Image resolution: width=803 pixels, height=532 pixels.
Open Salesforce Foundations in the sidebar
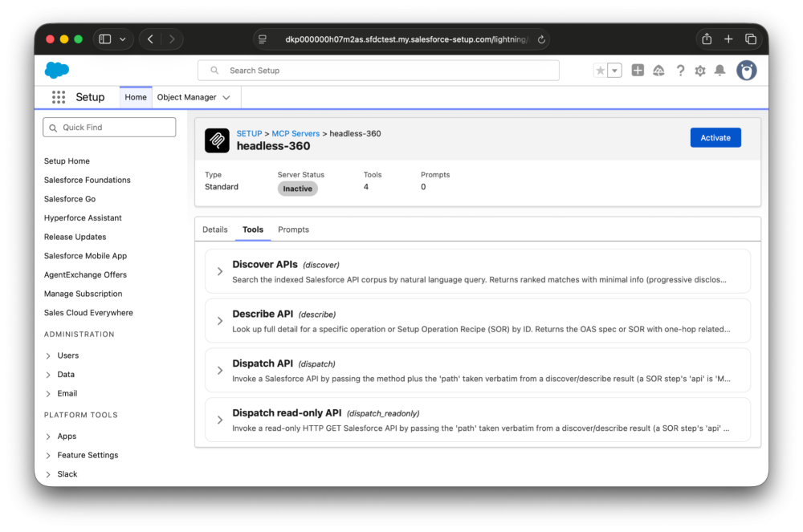[x=87, y=180]
